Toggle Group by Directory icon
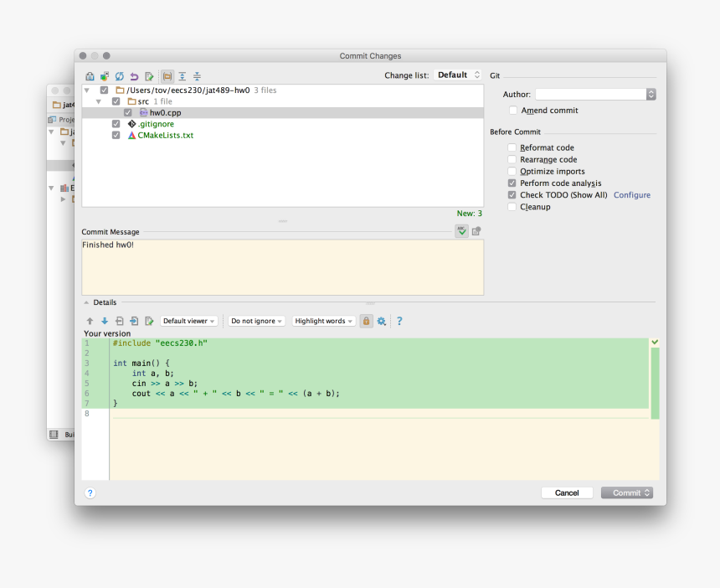Viewport: 720px width, 588px height. (167, 76)
